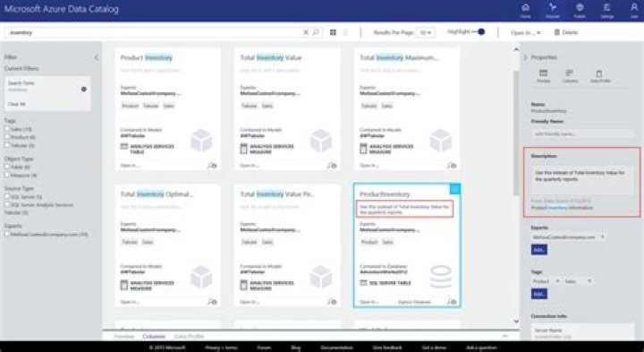Click Add button under Tags

[538, 294]
